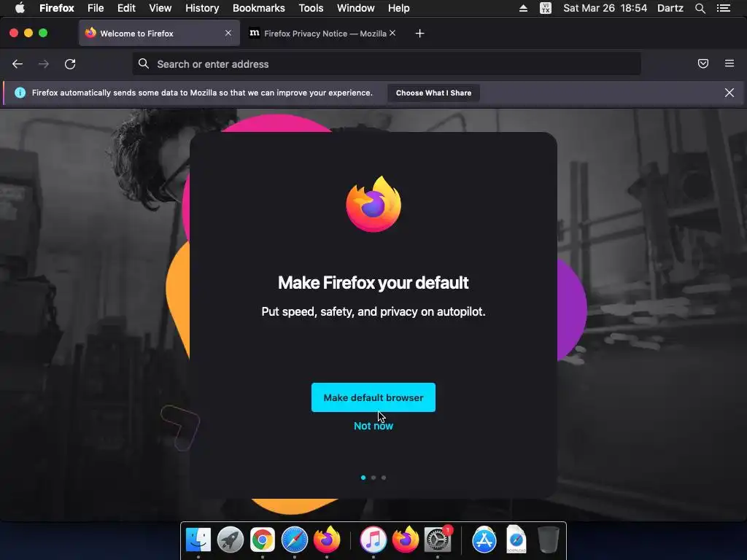The width and height of the screenshot is (747, 560).
Task: Open a new tab with the plus button
Action: (419, 34)
